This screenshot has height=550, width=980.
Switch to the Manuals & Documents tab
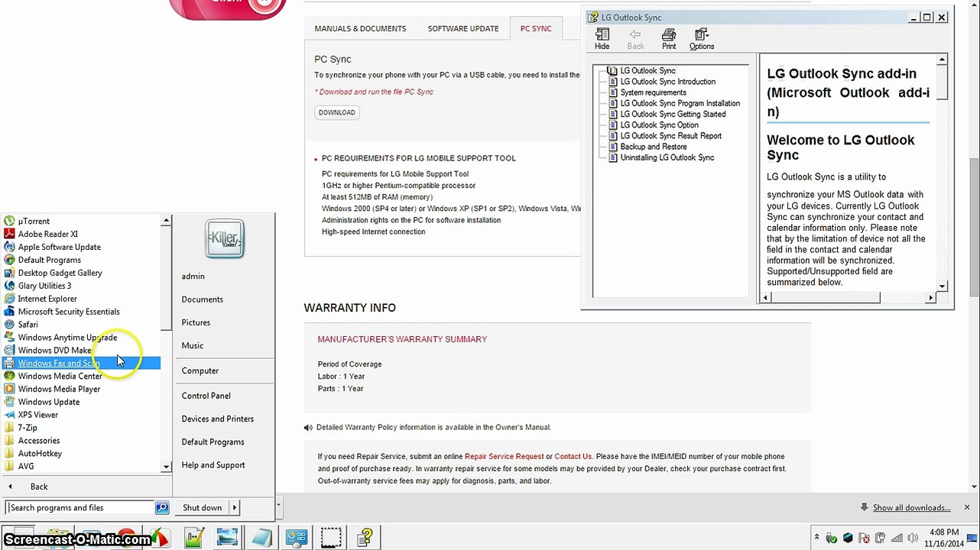coord(360,28)
